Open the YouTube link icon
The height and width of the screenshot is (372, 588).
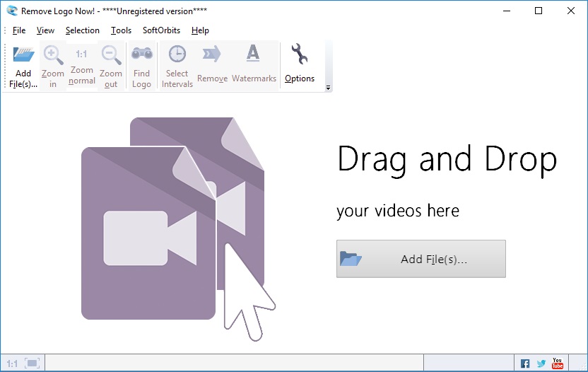tap(557, 363)
